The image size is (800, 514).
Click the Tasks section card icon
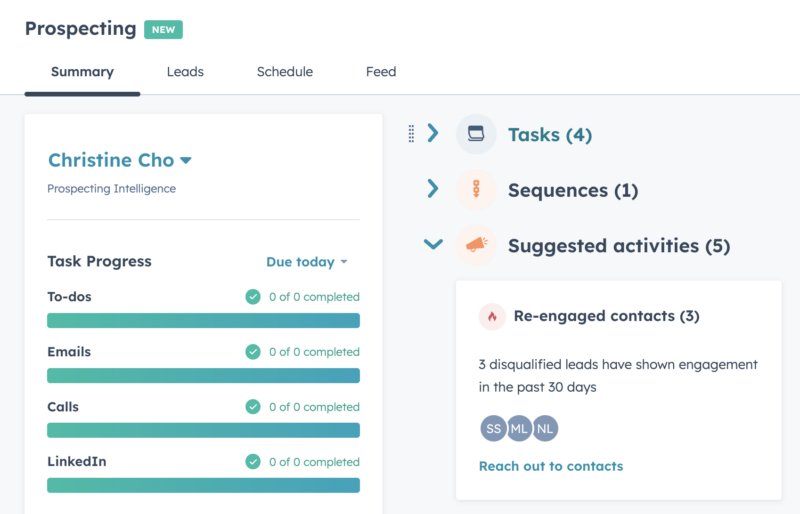click(476, 134)
